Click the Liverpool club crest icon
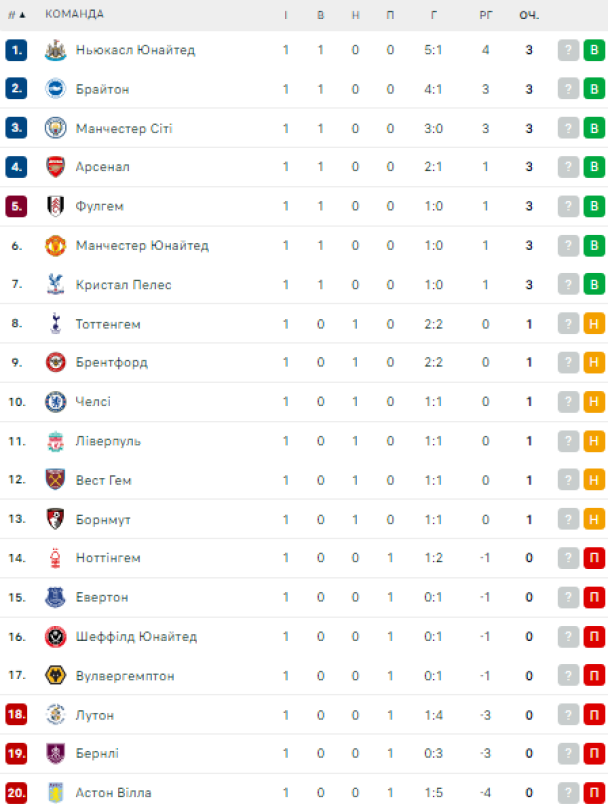The height and width of the screenshot is (808, 608). point(55,441)
